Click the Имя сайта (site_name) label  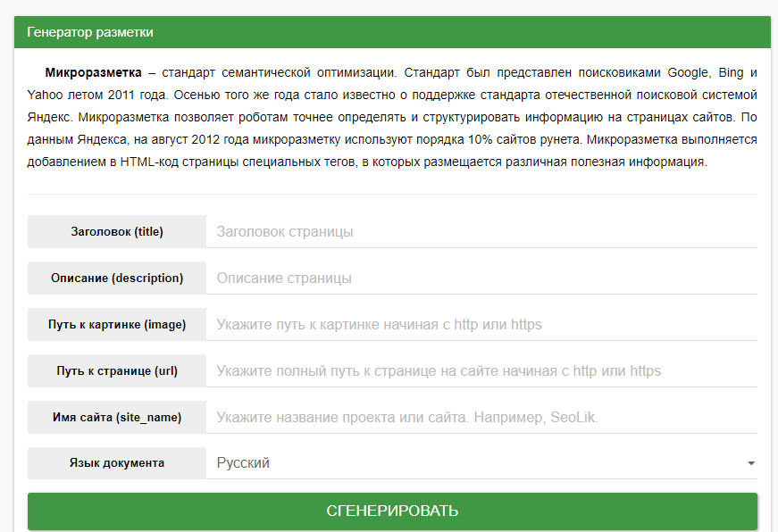pos(117,417)
